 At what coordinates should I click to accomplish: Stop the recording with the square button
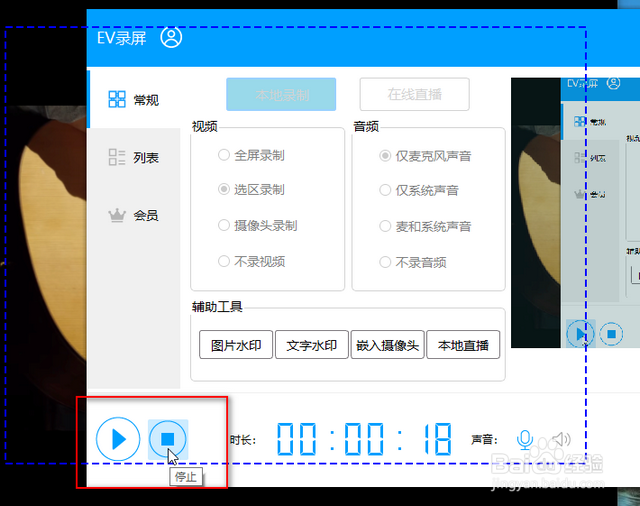tap(168, 439)
